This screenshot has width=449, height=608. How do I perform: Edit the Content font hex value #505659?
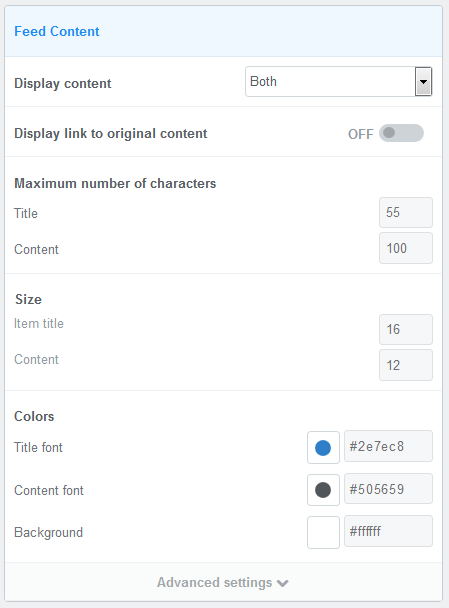point(389,489)
